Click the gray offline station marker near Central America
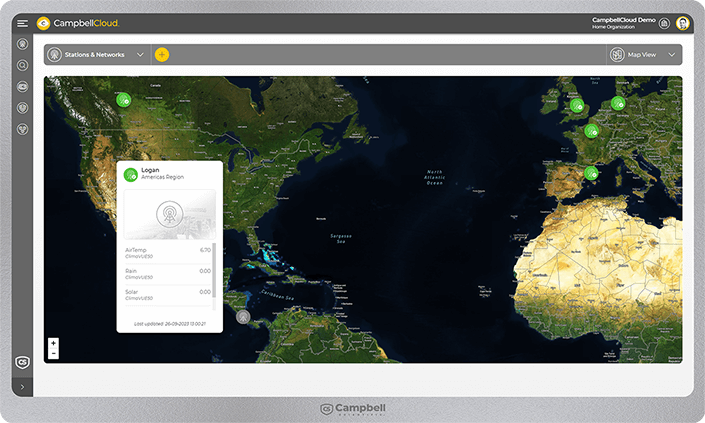 (x=243, y=316)
